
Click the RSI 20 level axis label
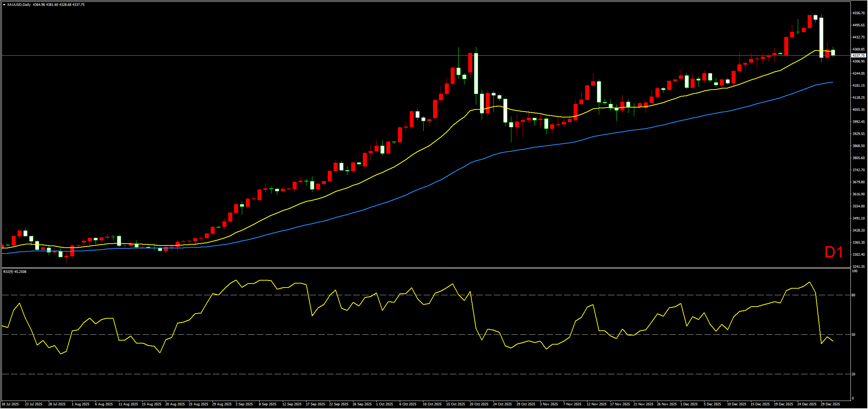[x=853, y=374]
